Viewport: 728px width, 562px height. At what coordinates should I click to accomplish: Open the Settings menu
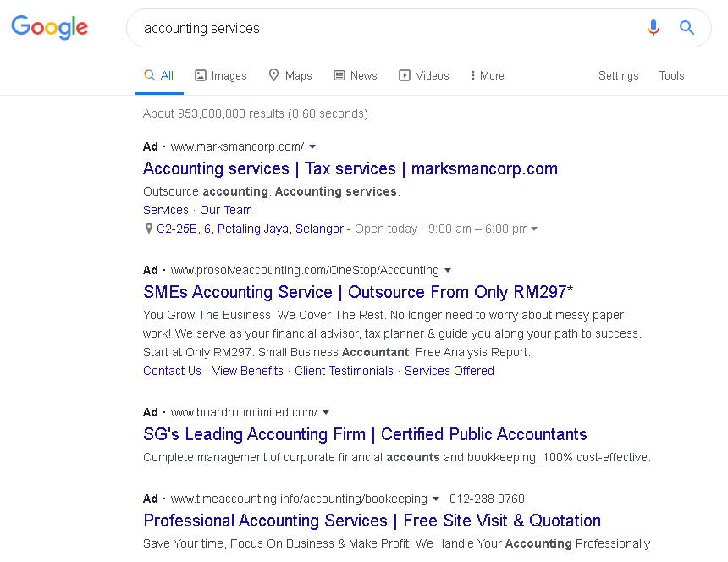coord(618,75)
